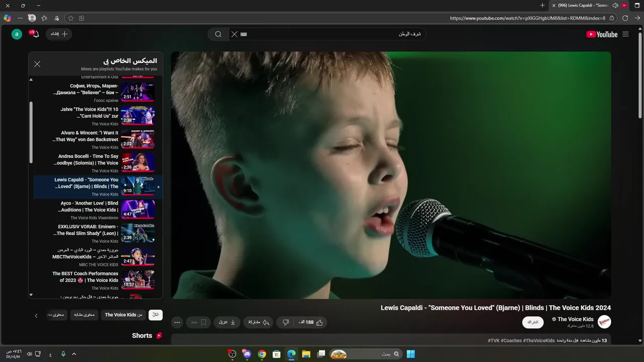Download the video
Screen dimensions: 644x362
click(227, 322)
